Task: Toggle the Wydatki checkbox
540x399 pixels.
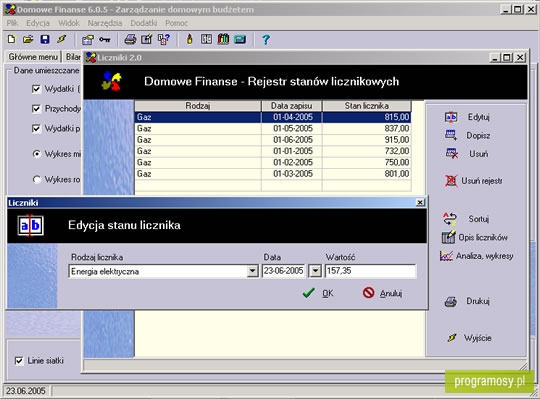Action: pyautogui.click(x=36, y=89)
